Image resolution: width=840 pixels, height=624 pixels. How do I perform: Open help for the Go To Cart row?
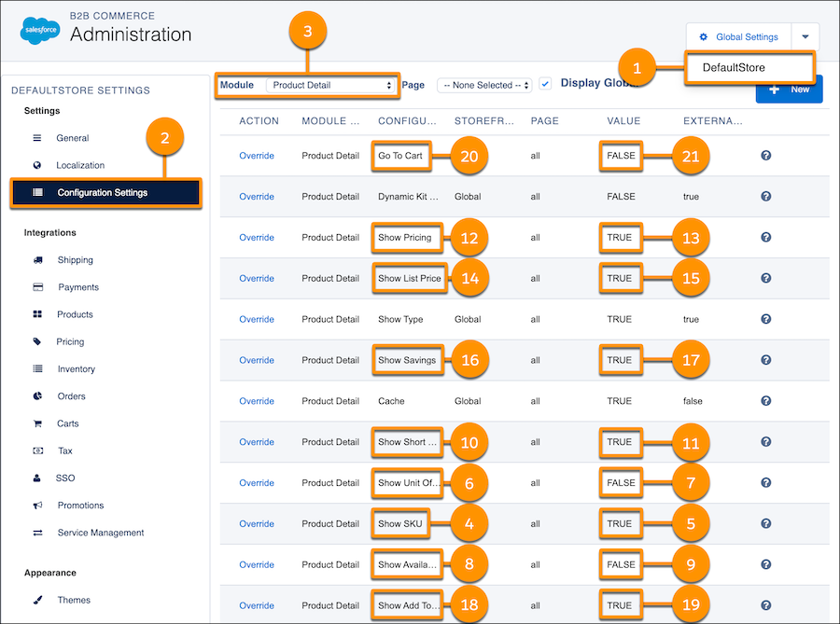pyautogui.click(x=765, y=155)
